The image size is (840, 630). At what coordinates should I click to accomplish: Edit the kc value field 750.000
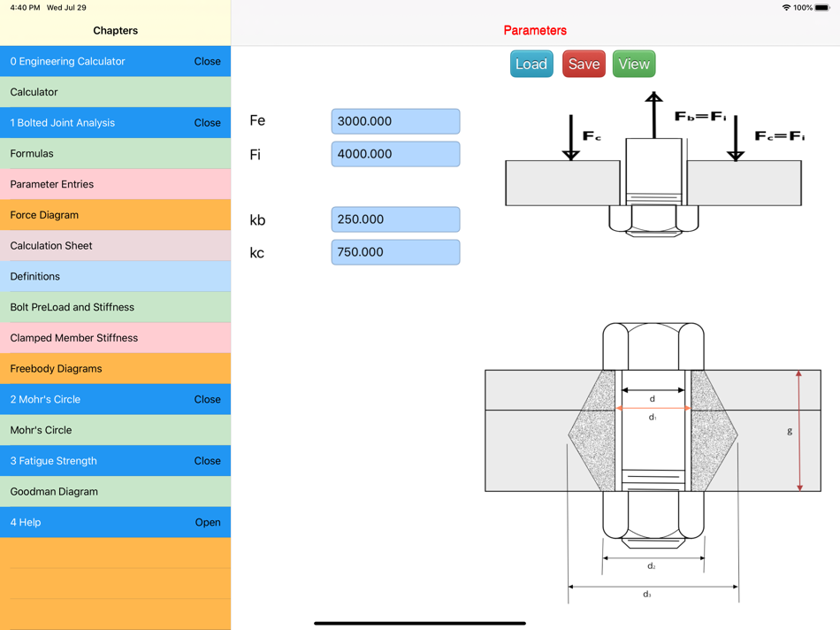[x=395, y=252]
